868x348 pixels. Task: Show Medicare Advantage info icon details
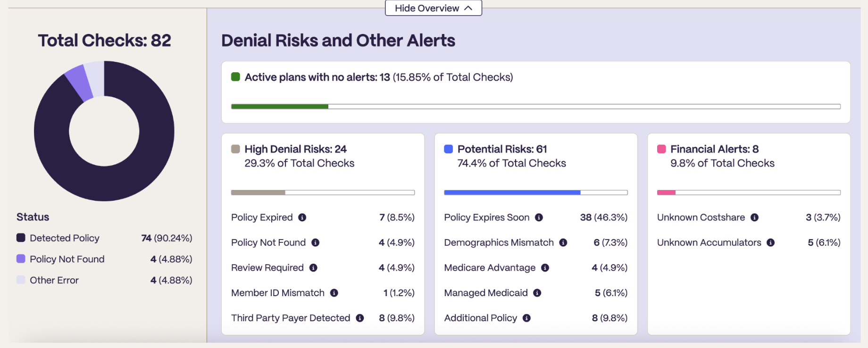point(545,268)
